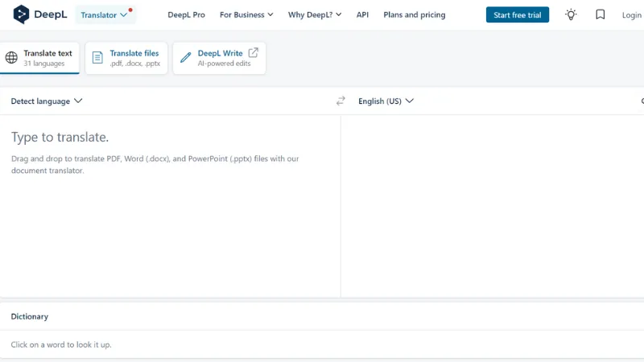Go to DeepL Pro page
644x362 pixels.
tap(186, 14)
